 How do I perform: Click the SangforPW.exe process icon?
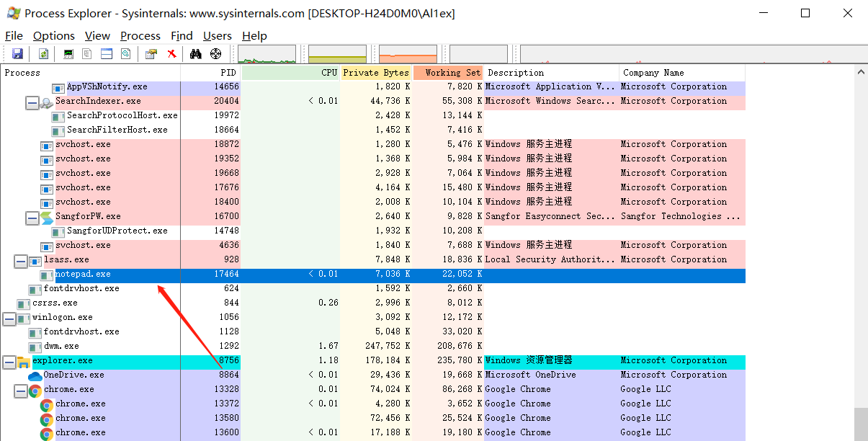47,217
